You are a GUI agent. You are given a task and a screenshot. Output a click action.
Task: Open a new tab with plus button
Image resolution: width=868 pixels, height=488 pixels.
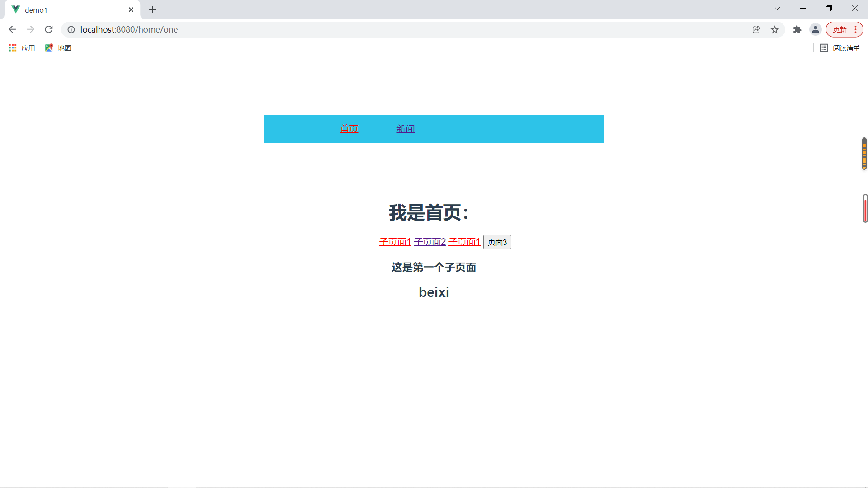pyautogui.click(x=153, y=9)
